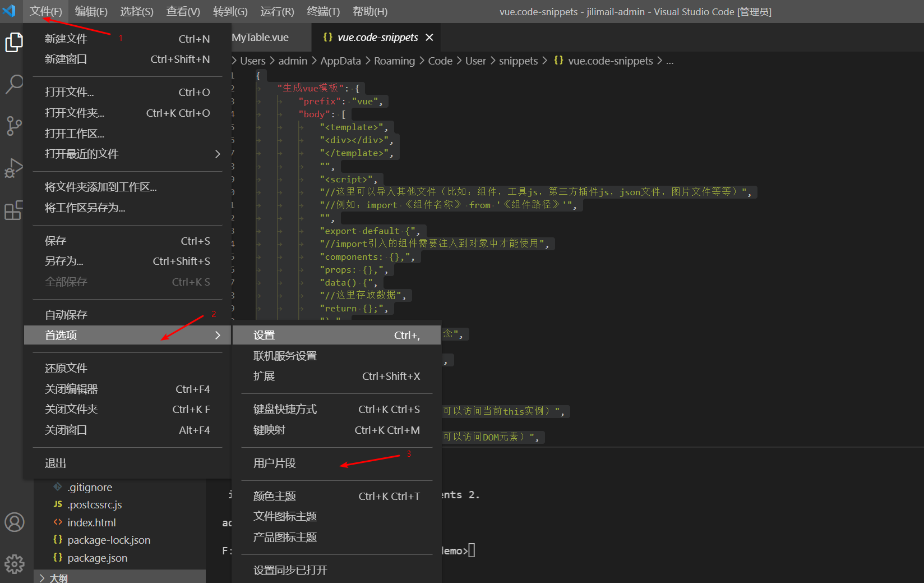Click 设置同步已打开 submenu entry
The width and height of the screenshot is (924, 583).
(x=337, y=570)
